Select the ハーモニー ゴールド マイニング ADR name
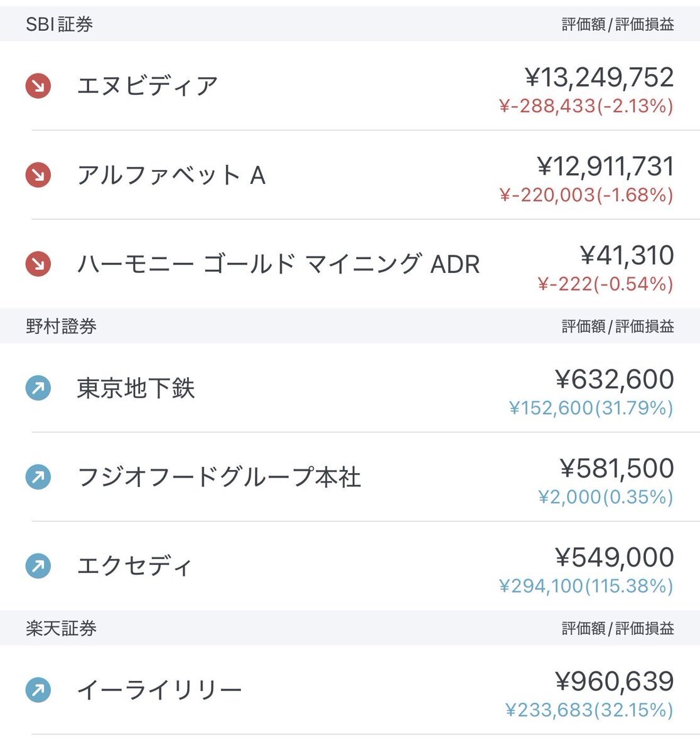Viewport: 700px width, 753px height. [x=278, y=264]
